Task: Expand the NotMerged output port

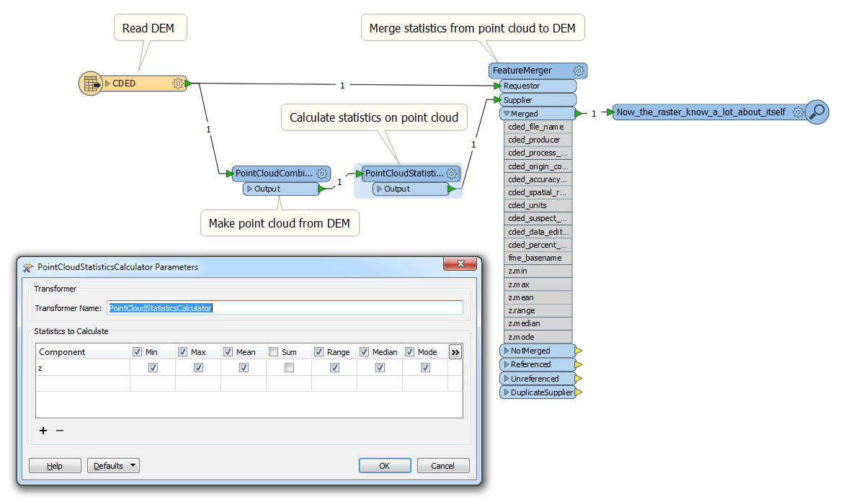Action: click(507, 351)
